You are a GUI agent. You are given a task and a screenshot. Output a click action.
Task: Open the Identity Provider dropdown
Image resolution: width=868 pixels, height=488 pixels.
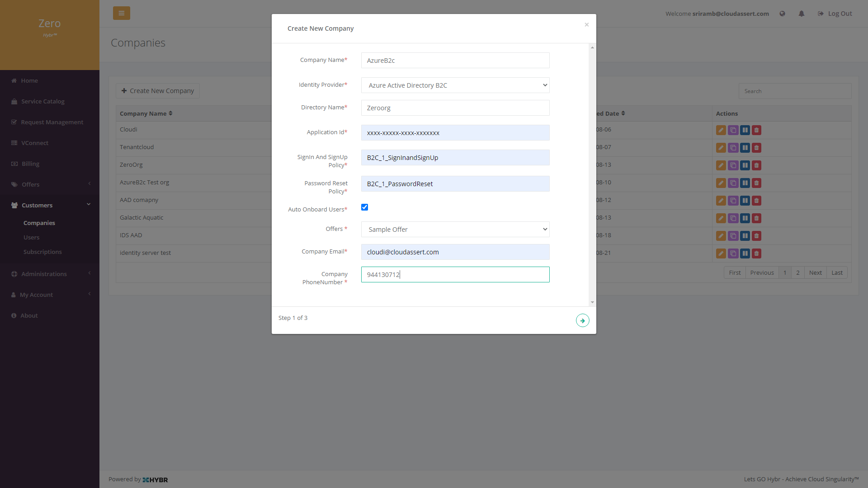[x=455, y=85]
